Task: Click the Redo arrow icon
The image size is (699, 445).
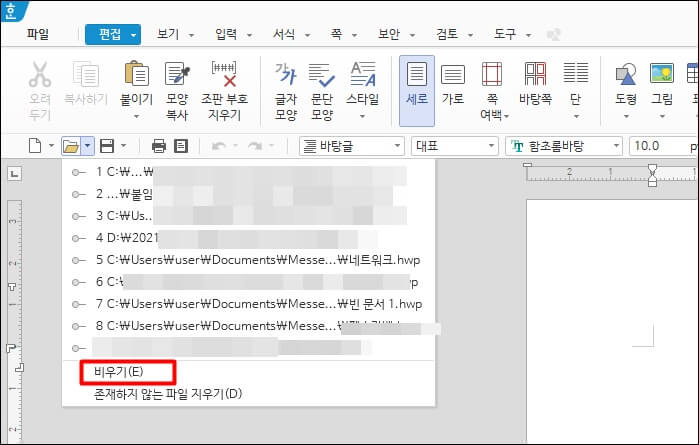Action: coord(255,146)
